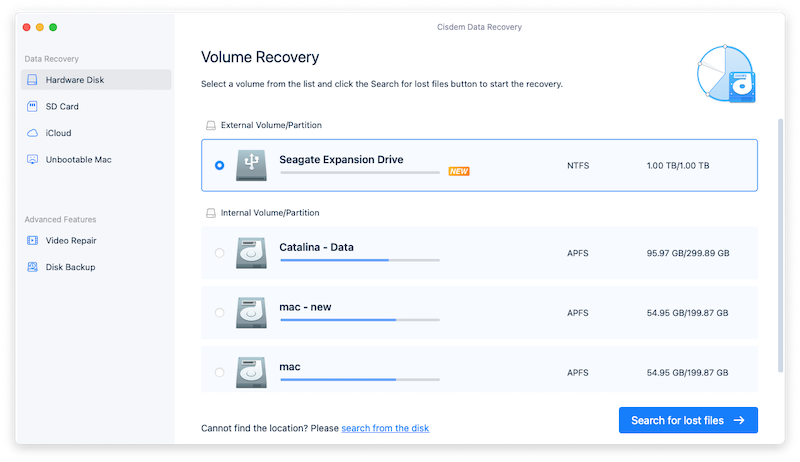800x462 pixels.
Task: Click the Video Repair film icon
Action: coord(32,240)
